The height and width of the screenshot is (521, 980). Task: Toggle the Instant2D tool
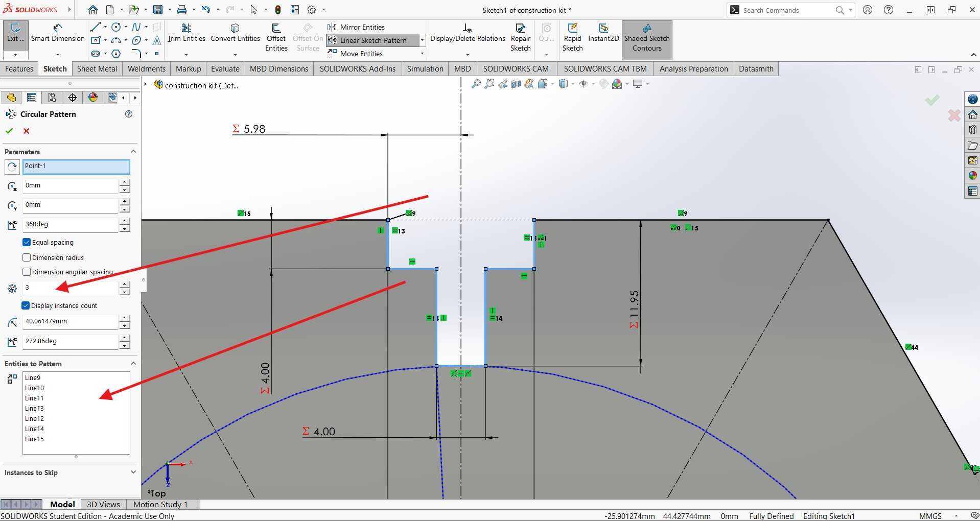pos(603,33)
